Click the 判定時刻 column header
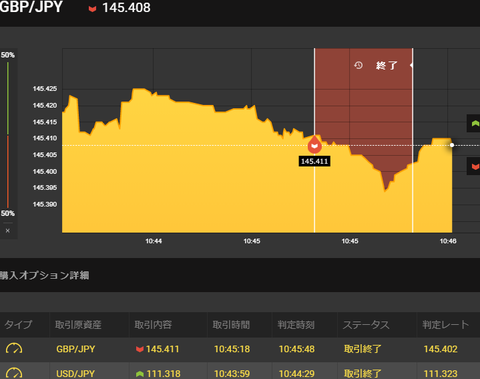The height and width of the screenshot is (379, 480). coord(296,325)
